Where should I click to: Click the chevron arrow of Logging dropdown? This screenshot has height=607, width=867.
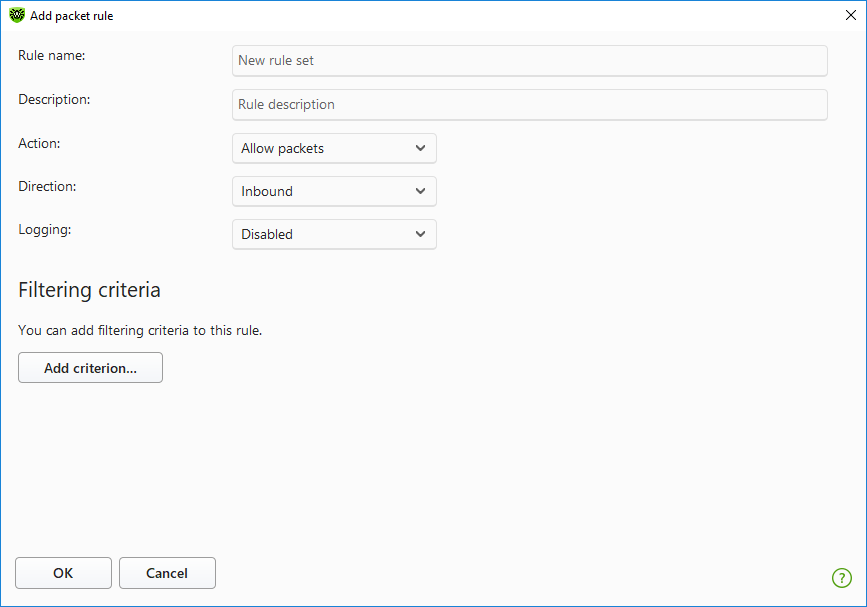pyautogui.click(x=420, y=234)
